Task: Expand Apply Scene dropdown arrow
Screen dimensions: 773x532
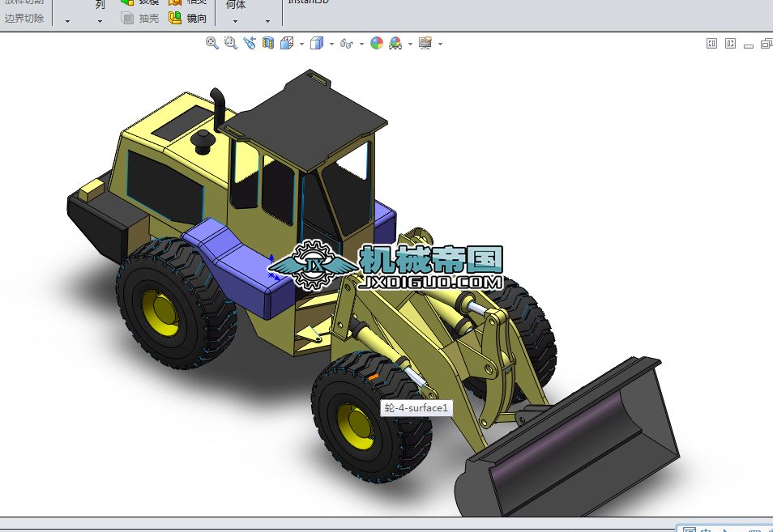Action: pyautogui.click(x=410, y=44)
